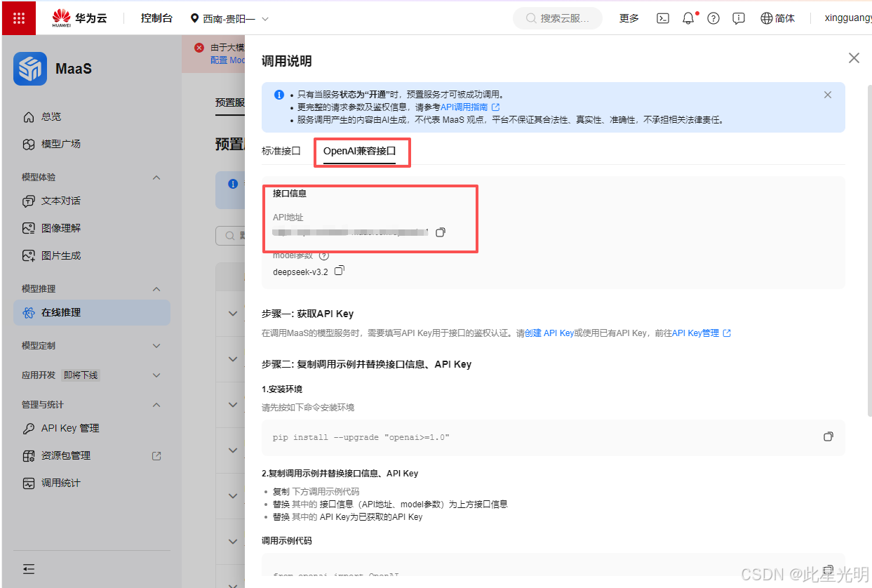Switch to the 标准接口 tab

click(283, 150)
